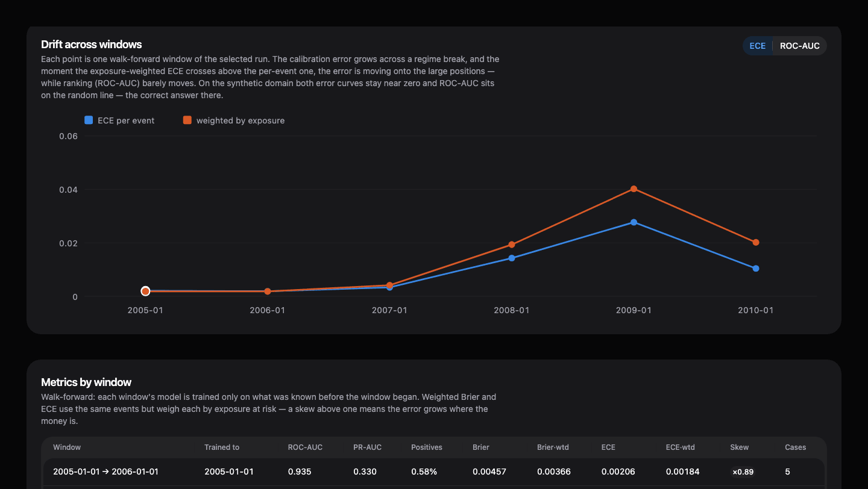Click the 2007-01 x-axis label

pyautogui.click(x=389, y=310)
